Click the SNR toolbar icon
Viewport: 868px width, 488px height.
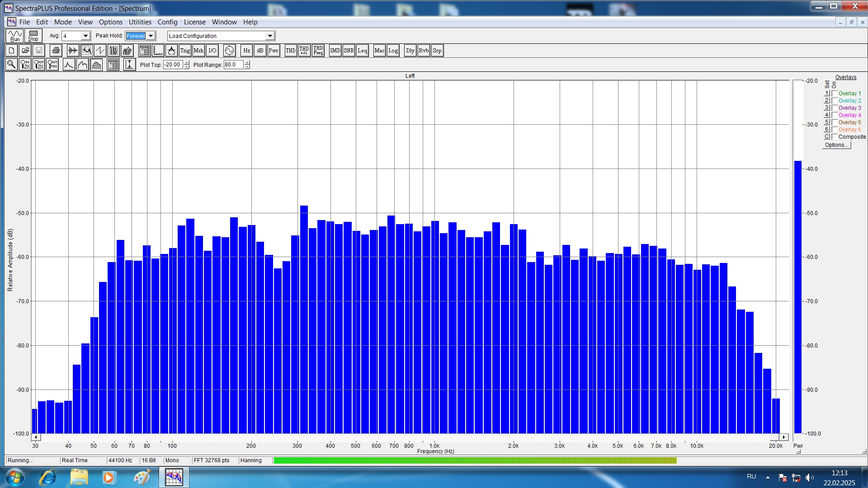click(349, 51)
